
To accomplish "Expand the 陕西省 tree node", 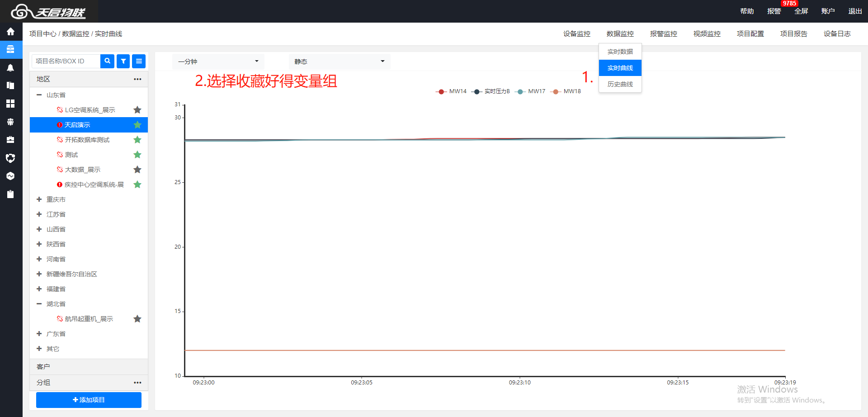I will 39,244.
